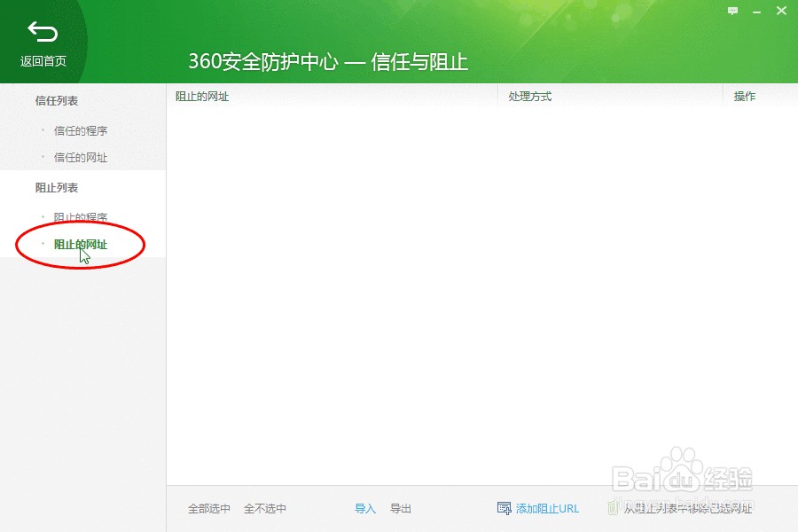
Task: Click the 阻止列表 section heading
Action: (x=57, y=188)
